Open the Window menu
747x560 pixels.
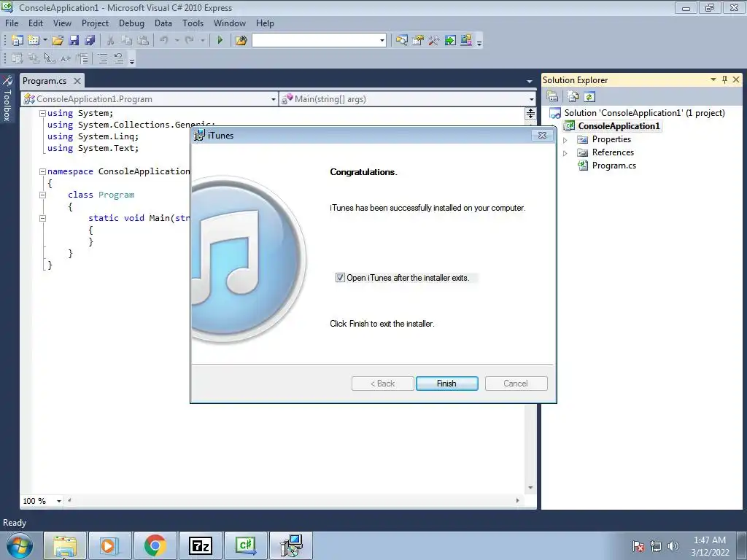(230, 23)
